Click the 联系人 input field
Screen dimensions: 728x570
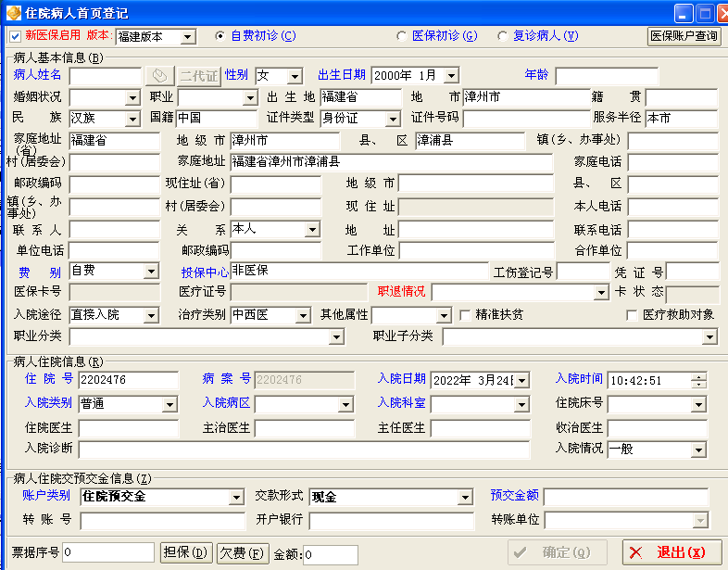(x=114, y=230)
